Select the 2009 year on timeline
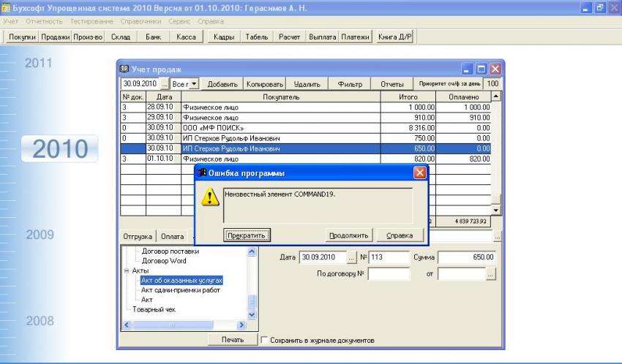This screenshot has height=364, width=622. (39, 235)
